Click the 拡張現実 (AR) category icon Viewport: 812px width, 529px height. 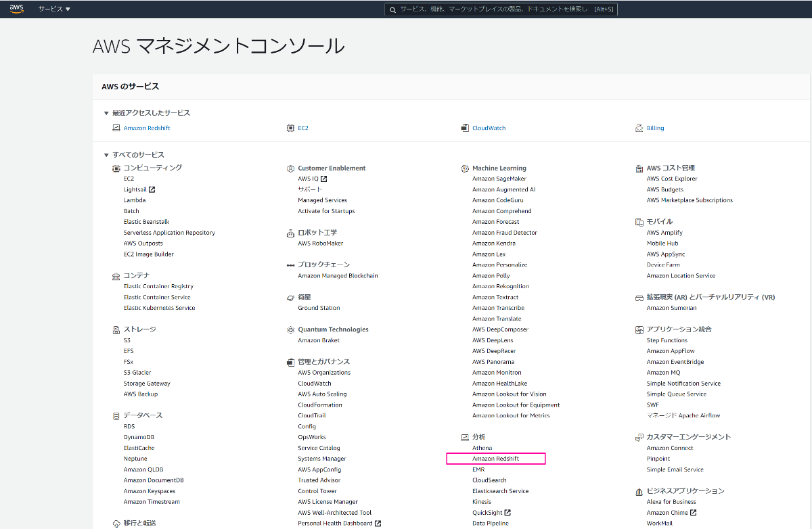click(x=639, y=297)
